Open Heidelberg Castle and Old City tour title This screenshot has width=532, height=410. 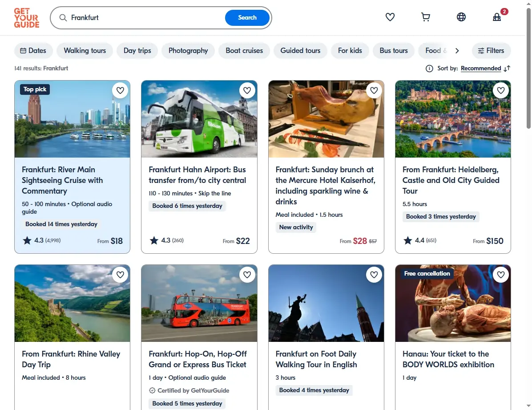tap(451, 180)
